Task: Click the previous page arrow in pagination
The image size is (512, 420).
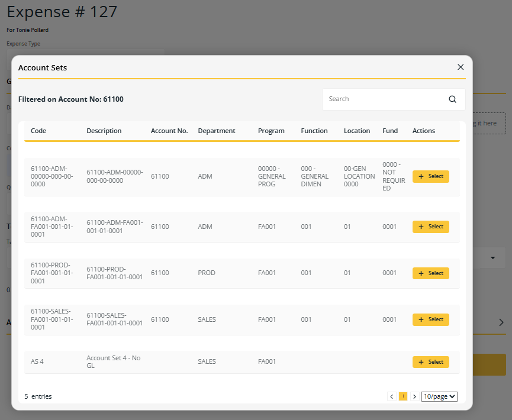Action: 391,396
